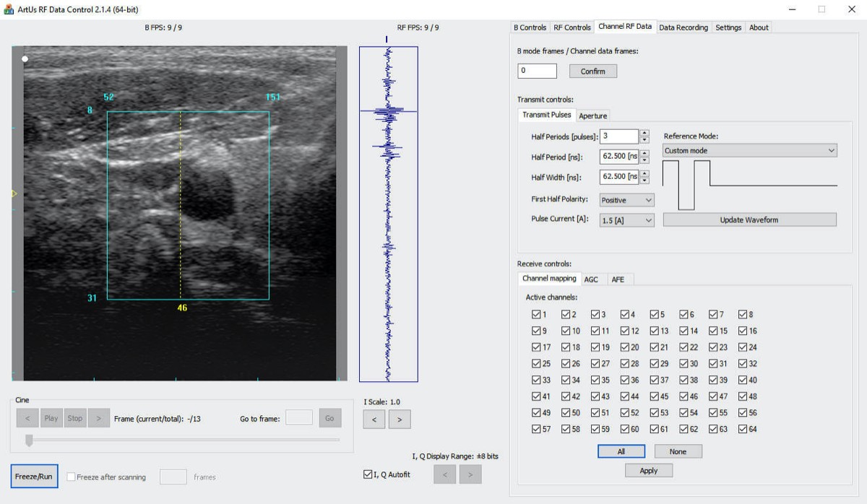The width and height of the screenshot is (867, 504).
Task: Decrement Half Periods pulses spinner down arrow
Action: coord(644,140)
